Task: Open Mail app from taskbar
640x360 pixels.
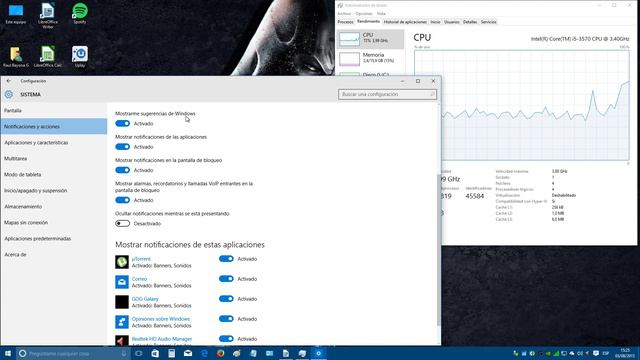Action: (188, 353)
